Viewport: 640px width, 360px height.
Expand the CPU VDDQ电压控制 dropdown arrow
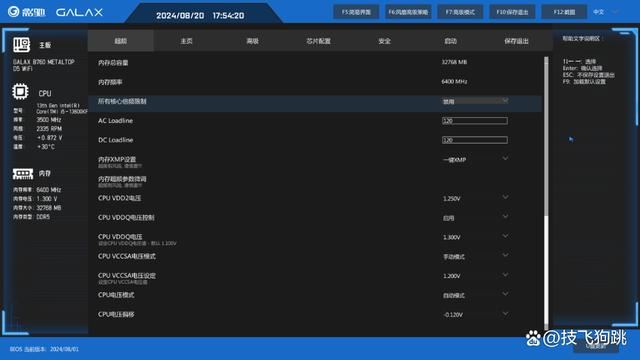click(505, 216)
